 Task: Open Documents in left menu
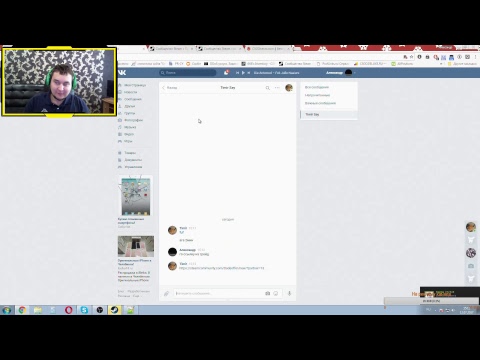130,160
